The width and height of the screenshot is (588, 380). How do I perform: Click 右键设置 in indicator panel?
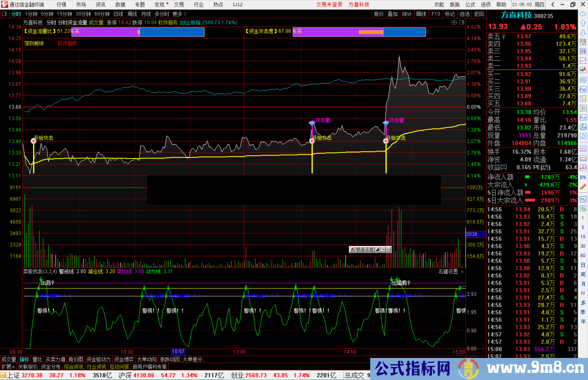coord(448,272)
